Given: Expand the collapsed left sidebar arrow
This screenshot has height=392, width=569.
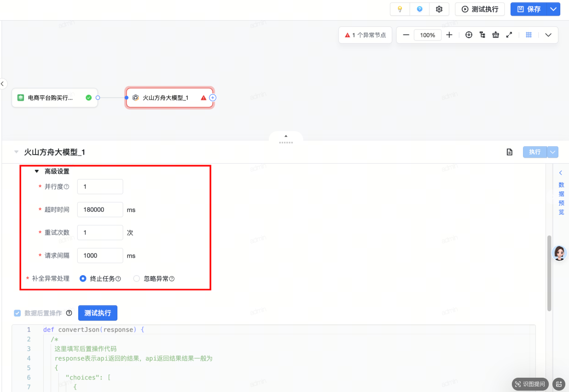Looking at the screenshot, I should click(x=2, y=84).
